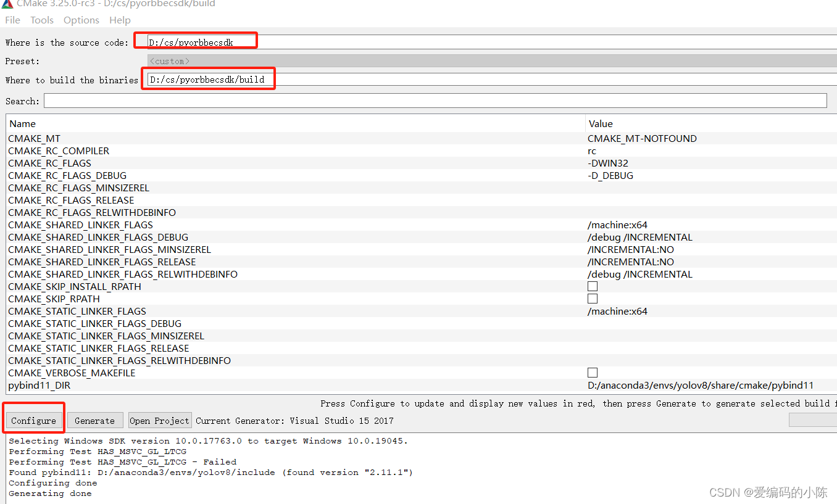
Task: Select the CMAKE_STATIC_LINKER_FLAGS_MINSIZEREL entry
Action: [x=106, y=336]
